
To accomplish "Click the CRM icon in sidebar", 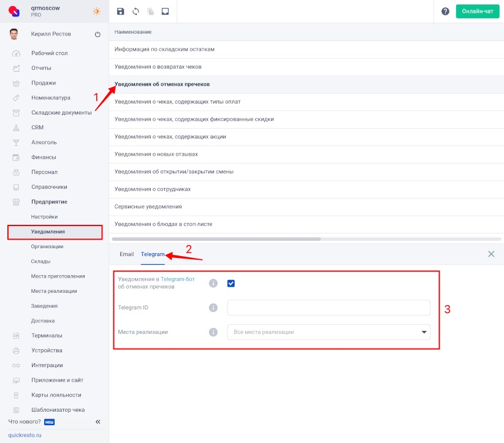I will (16, 127).
